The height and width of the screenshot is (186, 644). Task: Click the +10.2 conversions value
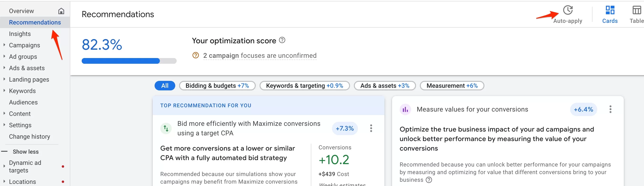coord(334,160)
